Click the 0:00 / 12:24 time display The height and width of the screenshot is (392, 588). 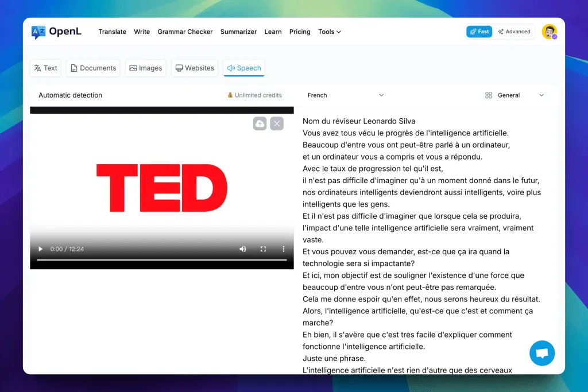click(67, 249)
